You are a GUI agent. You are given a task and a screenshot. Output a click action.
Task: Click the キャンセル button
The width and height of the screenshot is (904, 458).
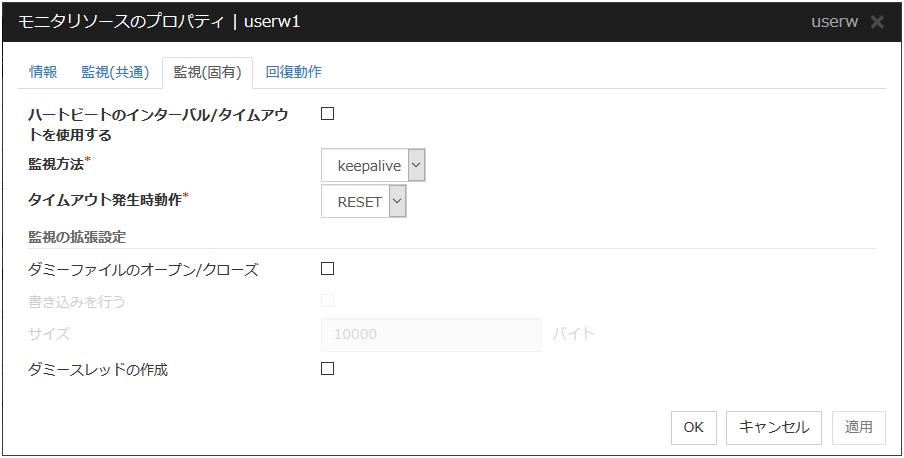pyautogui.click(x=774, y=427)
